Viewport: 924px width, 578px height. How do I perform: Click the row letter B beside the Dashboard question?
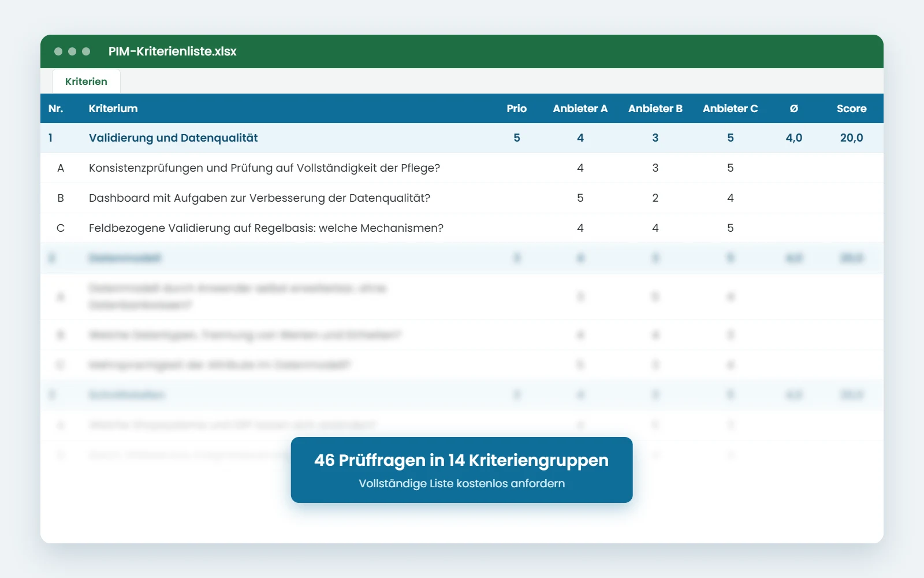tap(61, 198)
